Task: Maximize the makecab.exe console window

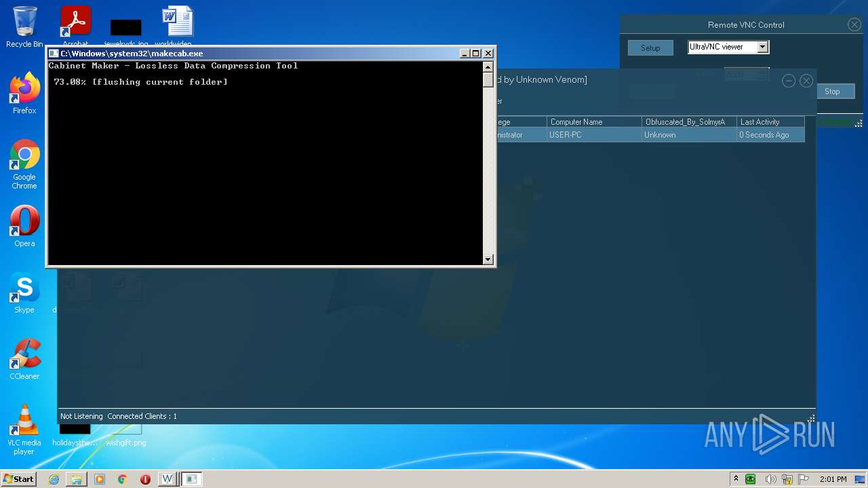Action: point(476,54)
